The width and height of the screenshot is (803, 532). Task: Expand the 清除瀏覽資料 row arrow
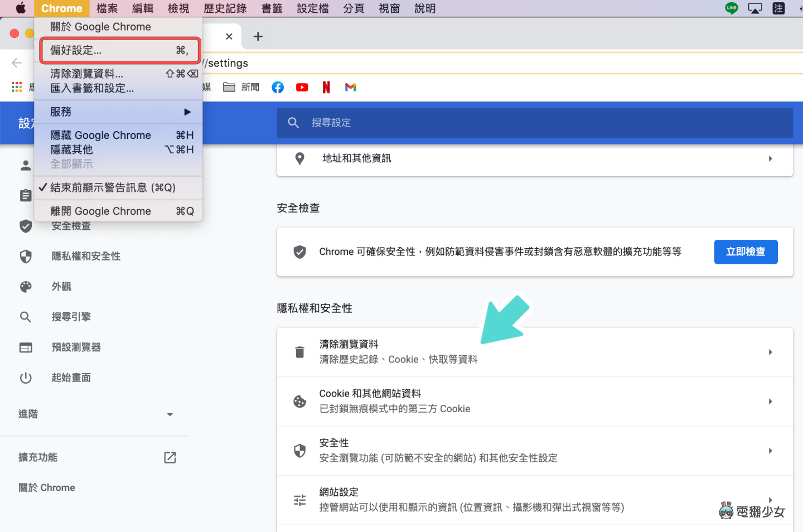(770, 352)
